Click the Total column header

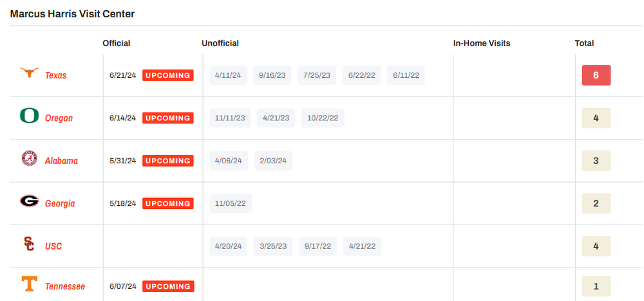(x=584, y=43)
